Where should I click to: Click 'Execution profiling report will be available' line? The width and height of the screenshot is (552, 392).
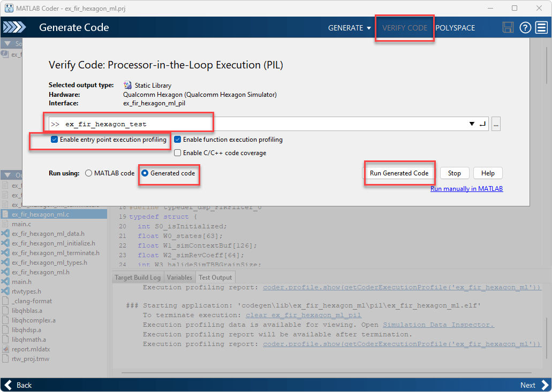(277, 334)
